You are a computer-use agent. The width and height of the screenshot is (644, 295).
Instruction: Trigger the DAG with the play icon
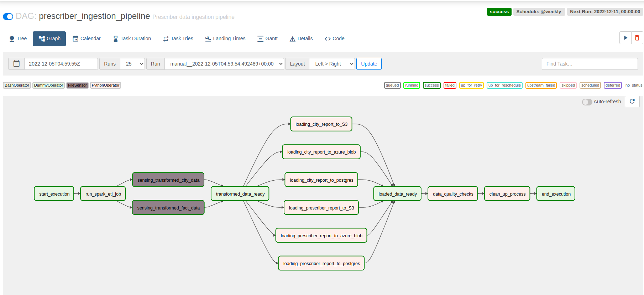coord(625,38)
